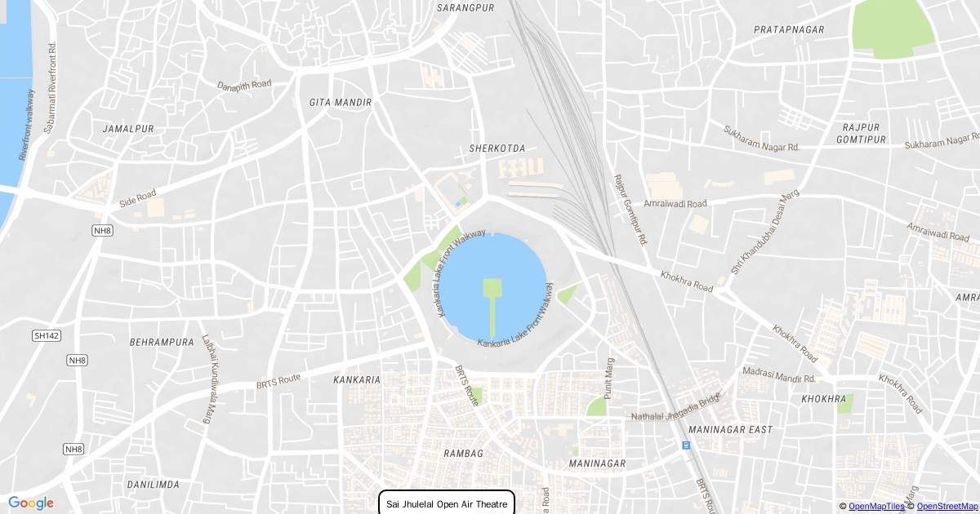Click the NH8 shield above Danilimda
This screenshot has height=514, width=980.
click(x=73, y=450)
